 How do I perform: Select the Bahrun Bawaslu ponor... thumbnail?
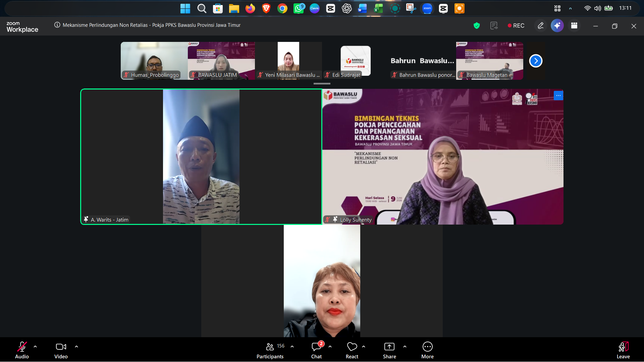(423, 61)
